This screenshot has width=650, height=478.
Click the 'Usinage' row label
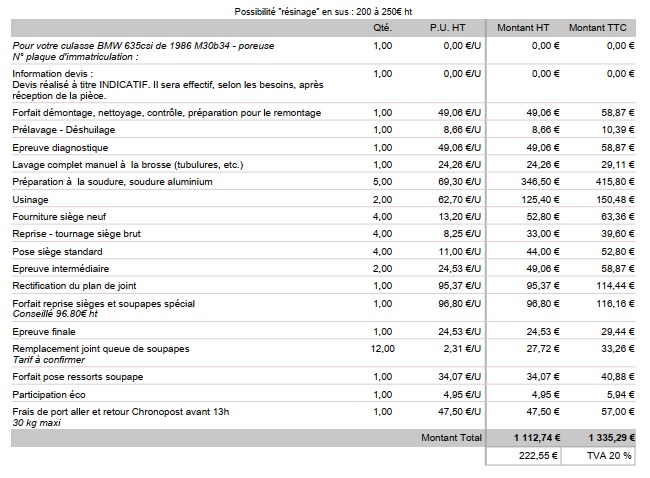(31, 199)
